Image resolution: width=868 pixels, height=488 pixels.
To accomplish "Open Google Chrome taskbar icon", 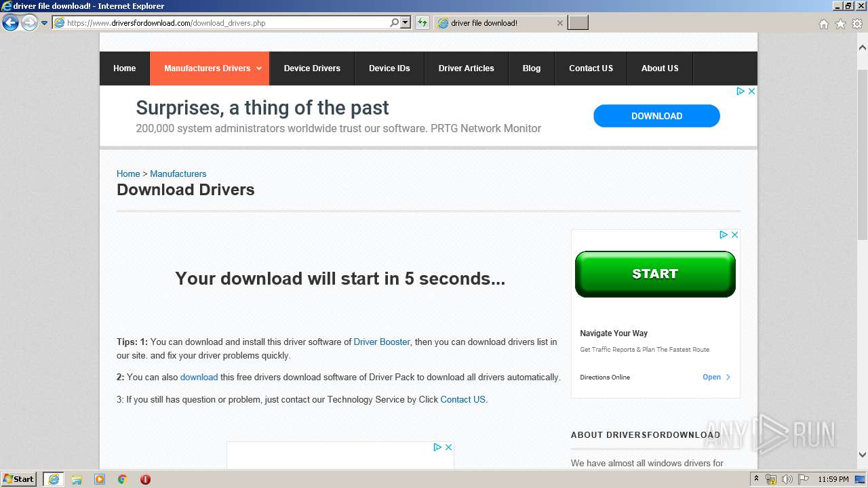I will coord(122,479).
